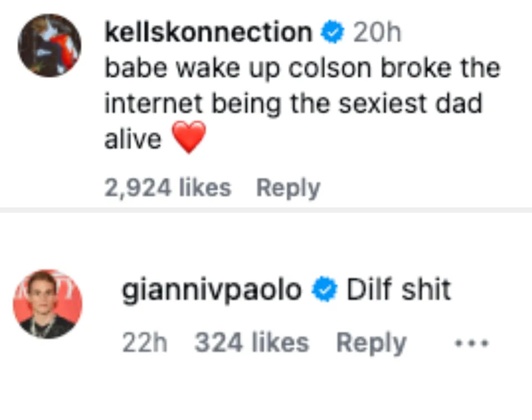Click the 'Dilf shit' comment text

coord(398,287)
